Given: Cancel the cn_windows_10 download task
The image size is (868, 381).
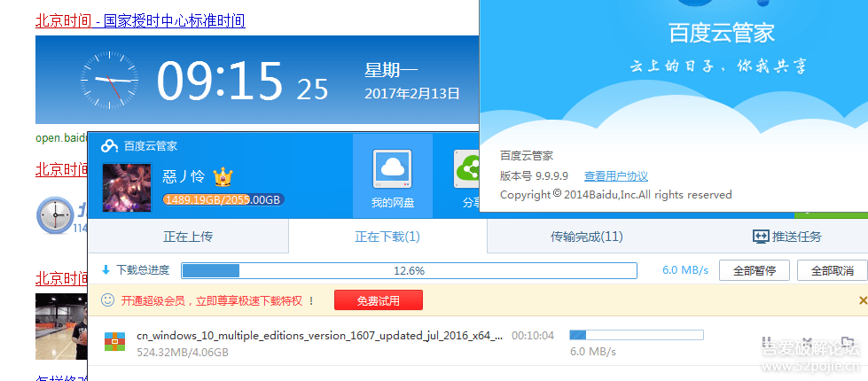Looking at the screenshot, I should tap(807, 342).
